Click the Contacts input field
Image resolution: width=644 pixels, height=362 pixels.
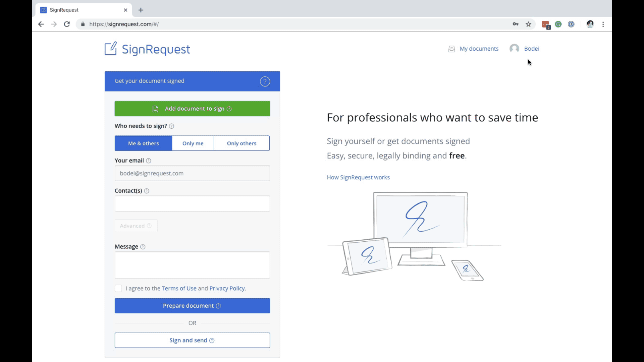point(192,203)
